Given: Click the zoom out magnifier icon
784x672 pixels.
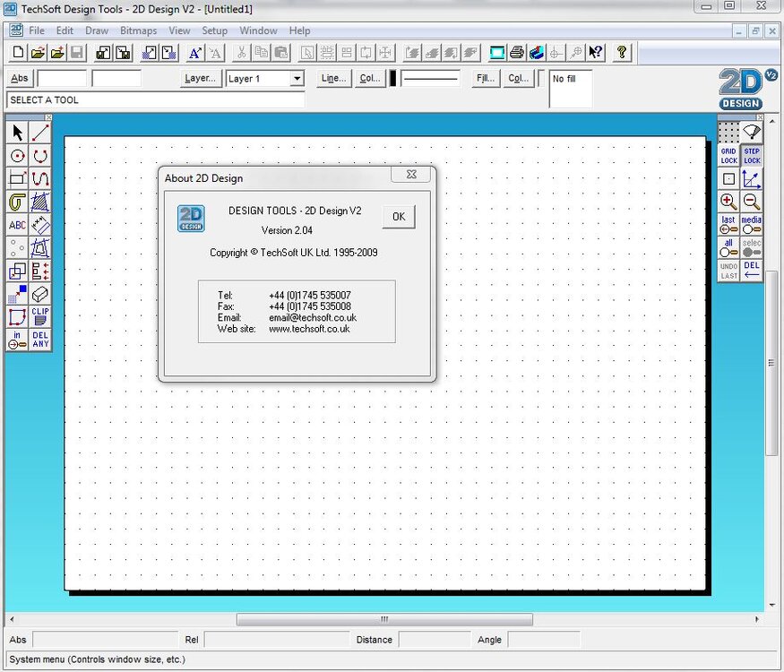Looking at the screenshot, I should tap(752, 202).
